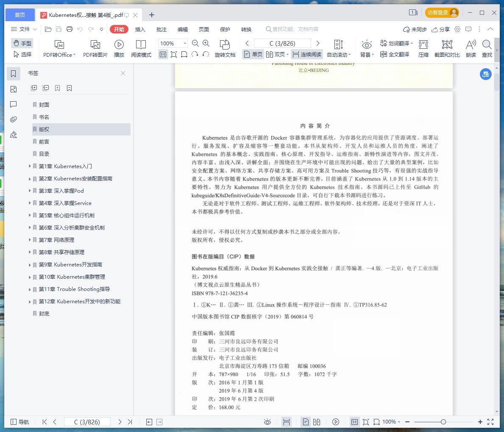The width and height of the screenshot is (504, 432).
Task: Zoom out with the toolbar magnifier minus
Action: click(x=195, y=43)
